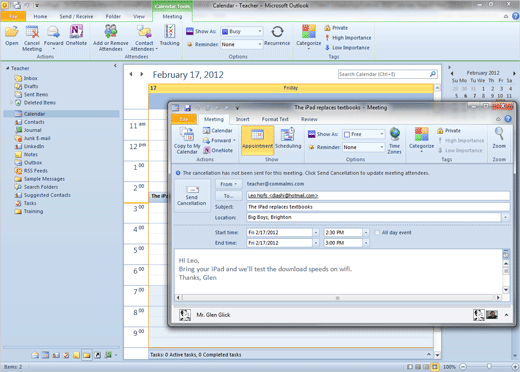Open View tab in main Outlook

click(139, 16)
